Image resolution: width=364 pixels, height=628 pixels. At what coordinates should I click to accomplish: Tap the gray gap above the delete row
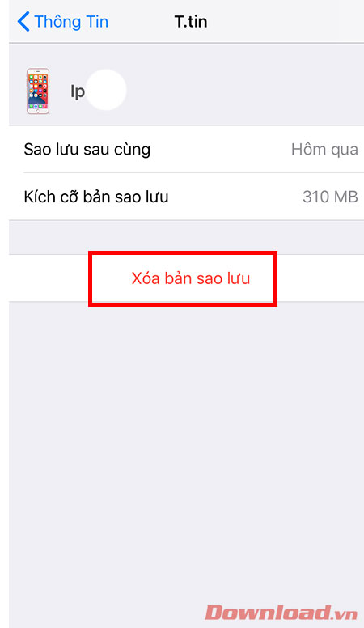(186, 237)
